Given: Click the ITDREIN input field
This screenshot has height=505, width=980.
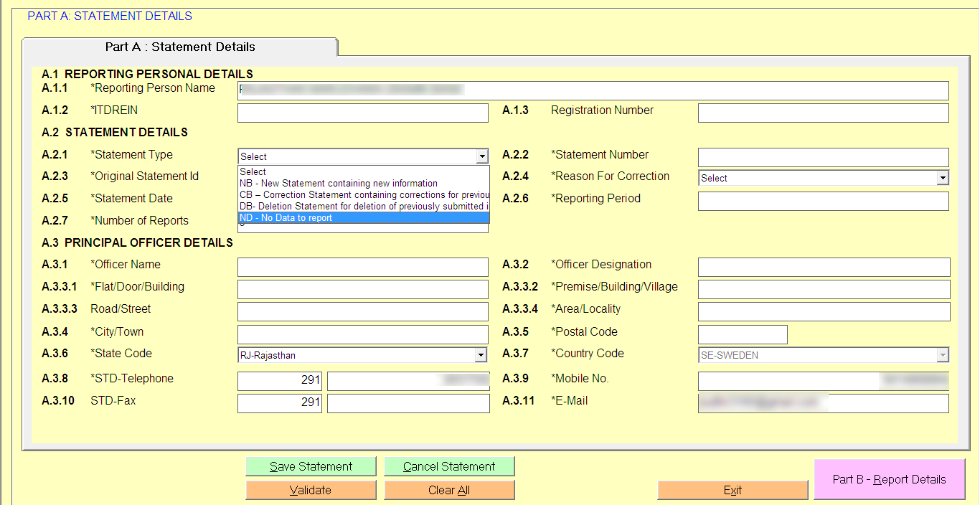Looking at the screenshot, I should (362, 113).
